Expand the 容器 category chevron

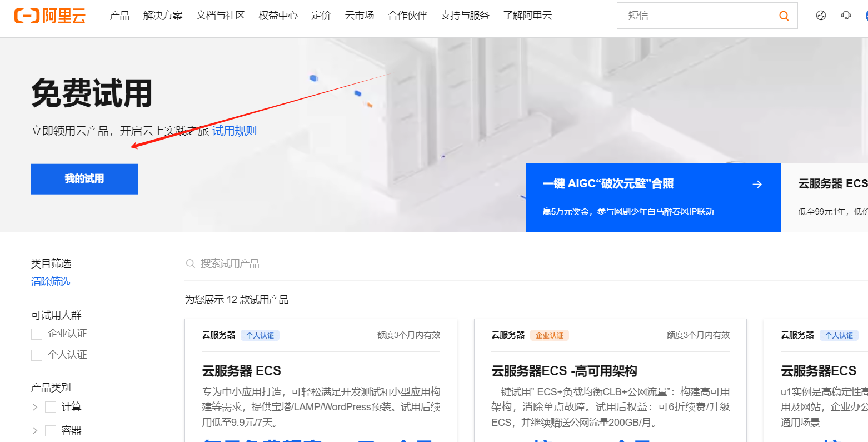pyautogui.click(x=35, y=430)
